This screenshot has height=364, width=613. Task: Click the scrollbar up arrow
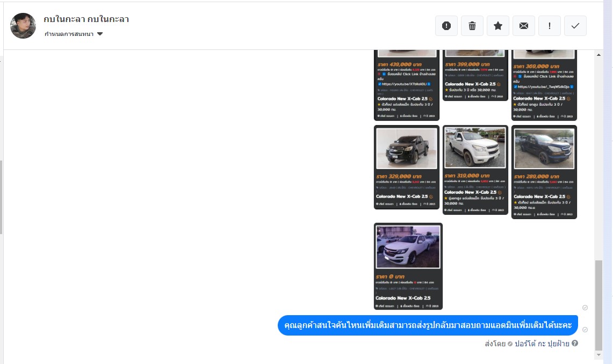[x=598, y=55]
